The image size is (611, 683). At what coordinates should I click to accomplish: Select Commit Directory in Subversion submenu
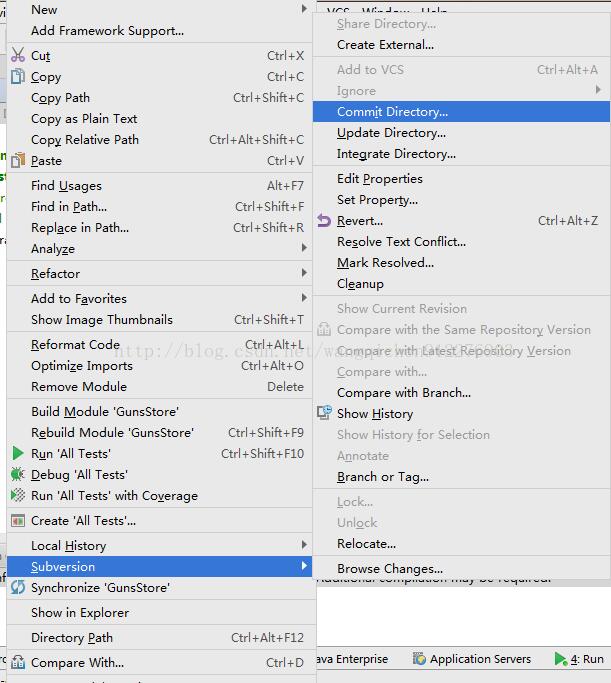tap(392, 112)
